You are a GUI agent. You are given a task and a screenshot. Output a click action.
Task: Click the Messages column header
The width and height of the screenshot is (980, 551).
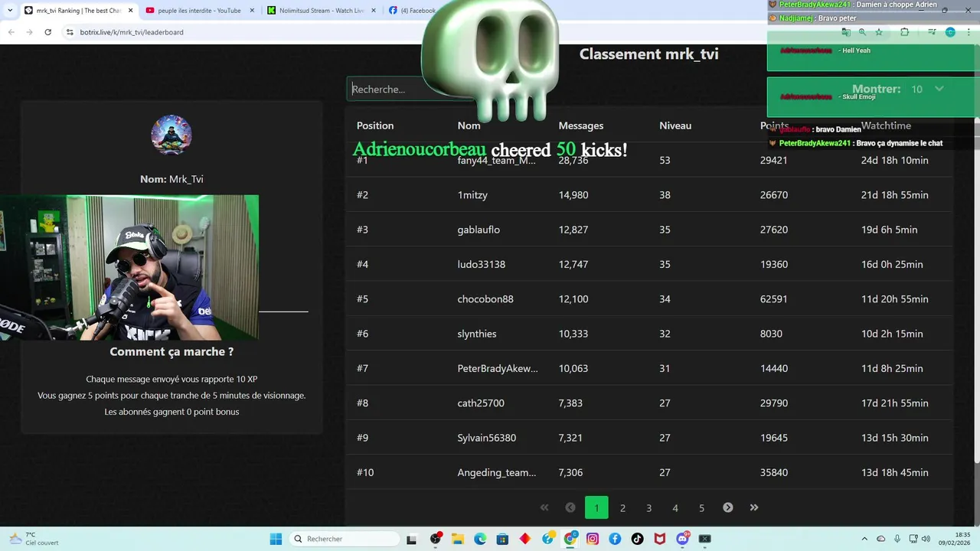point(581,126)
